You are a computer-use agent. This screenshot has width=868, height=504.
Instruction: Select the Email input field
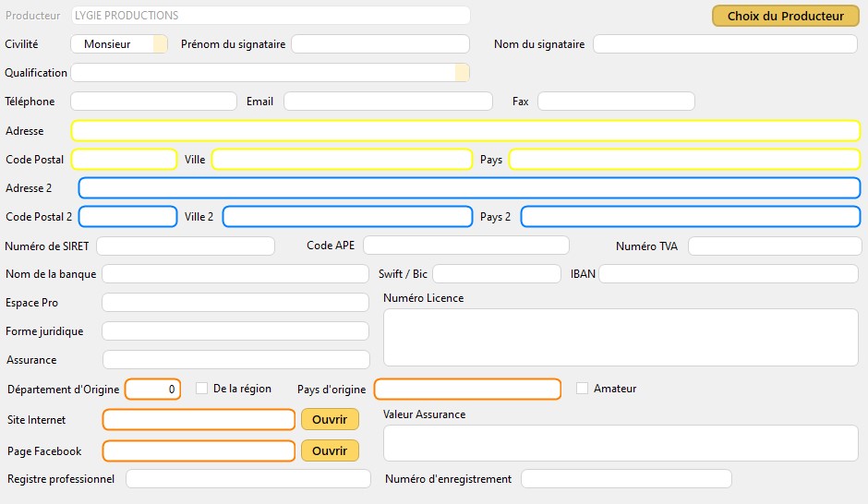point(388,102)
